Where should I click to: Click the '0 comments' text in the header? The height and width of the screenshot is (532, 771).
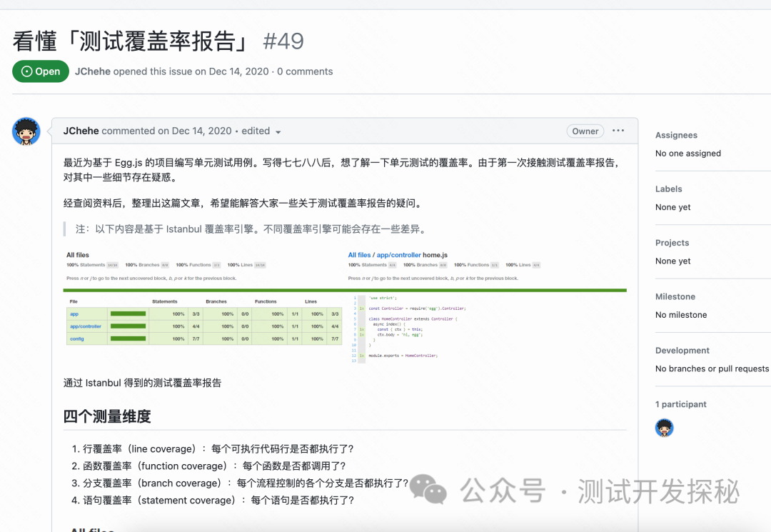tap(305, 71)
